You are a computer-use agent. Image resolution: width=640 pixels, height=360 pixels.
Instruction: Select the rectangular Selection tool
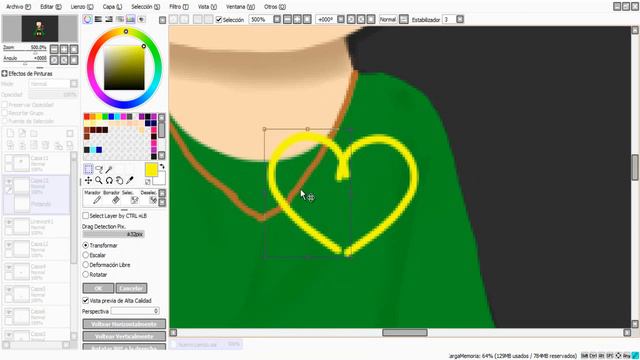[88, 169]
